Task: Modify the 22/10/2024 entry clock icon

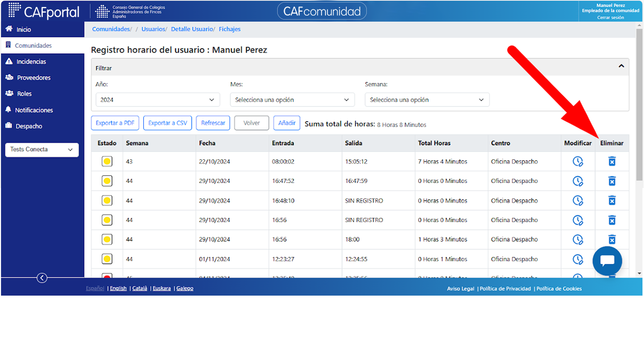Action: pos(578,161)
